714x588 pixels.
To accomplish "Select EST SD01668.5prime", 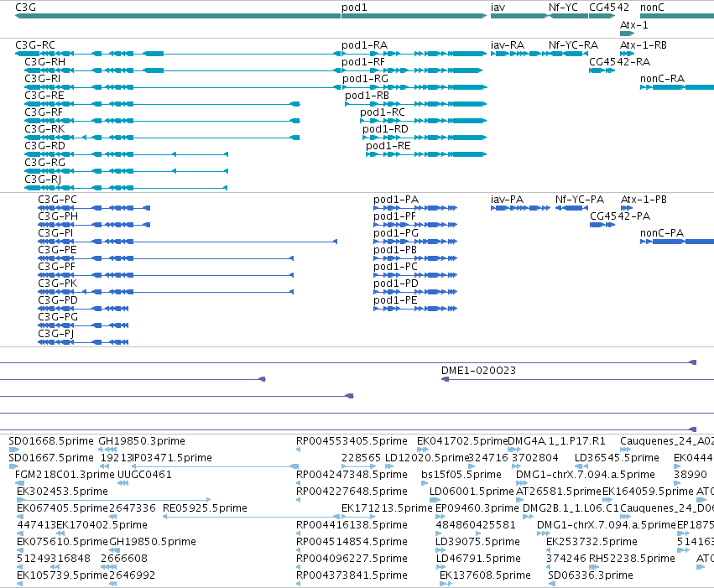I will [x=13, y=450].
